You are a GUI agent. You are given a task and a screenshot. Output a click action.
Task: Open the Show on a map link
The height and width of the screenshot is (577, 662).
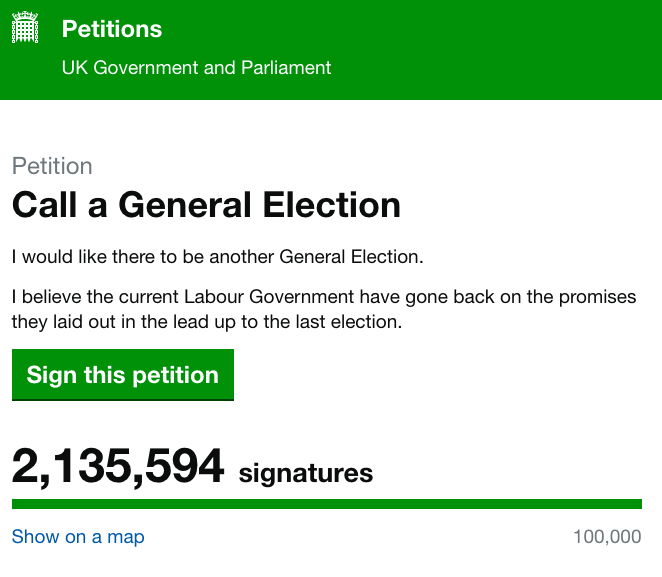[x=78, y=537]
